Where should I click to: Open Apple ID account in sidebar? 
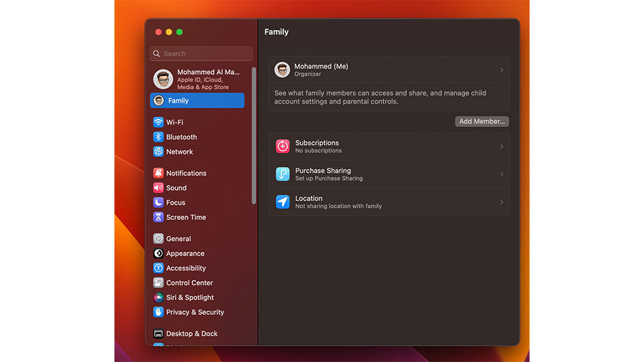point(199,79)
